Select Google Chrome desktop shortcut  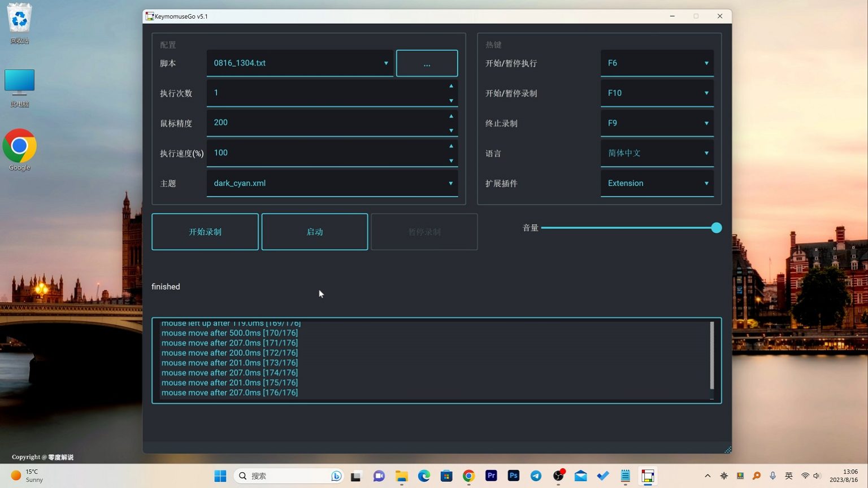pos(20,150)
